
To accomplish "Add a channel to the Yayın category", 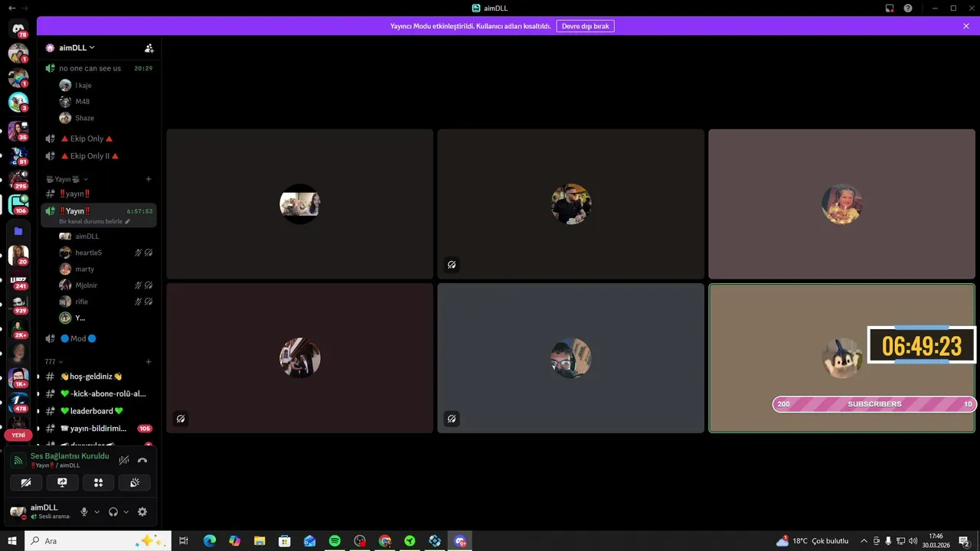I will (x=149, y=179).
